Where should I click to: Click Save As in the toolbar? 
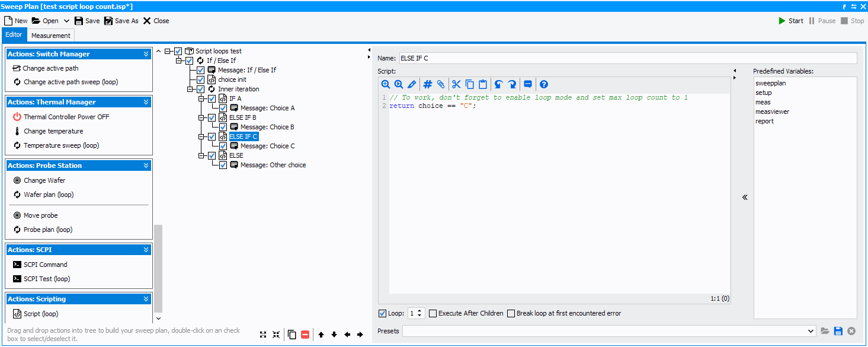click(x=121, y=21)
